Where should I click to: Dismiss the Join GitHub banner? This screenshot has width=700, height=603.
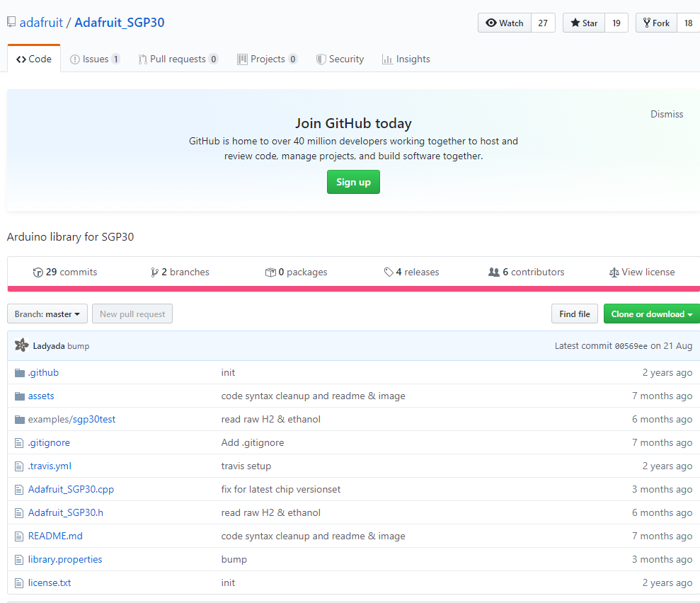pyautogui.click(x=667, y=114)
